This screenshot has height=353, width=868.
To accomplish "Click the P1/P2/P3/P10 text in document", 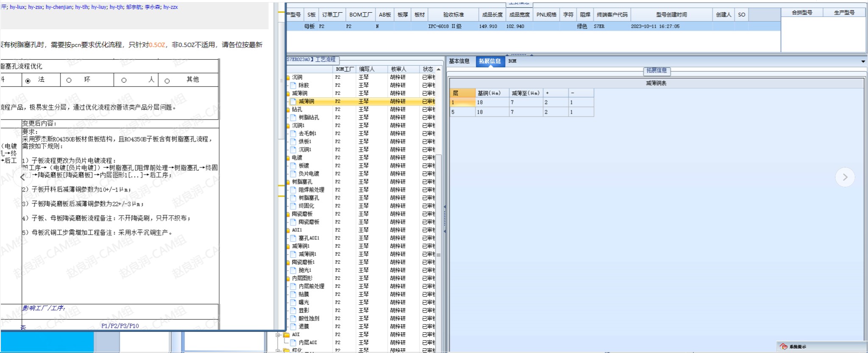I will coord(120,325).
